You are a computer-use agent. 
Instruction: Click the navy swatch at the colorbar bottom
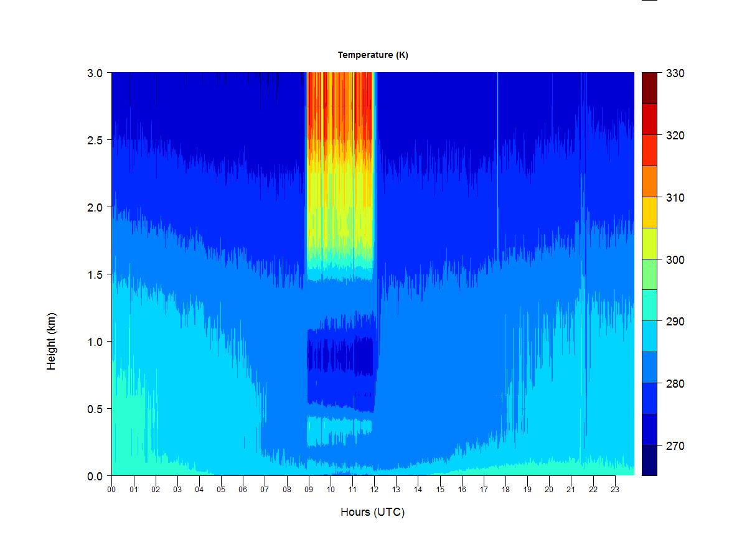pyautogui.click(x=649, y=460)
